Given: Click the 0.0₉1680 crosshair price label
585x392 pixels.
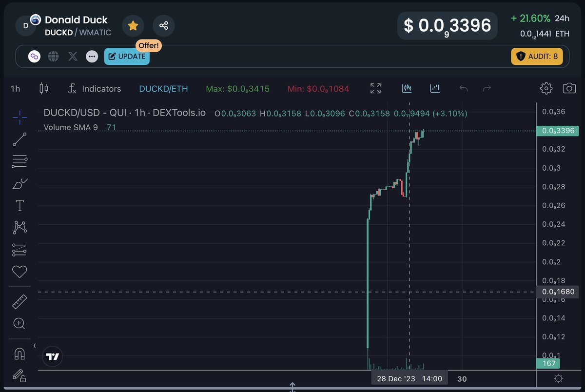Looking at the screenshot, I should point(557,292).
